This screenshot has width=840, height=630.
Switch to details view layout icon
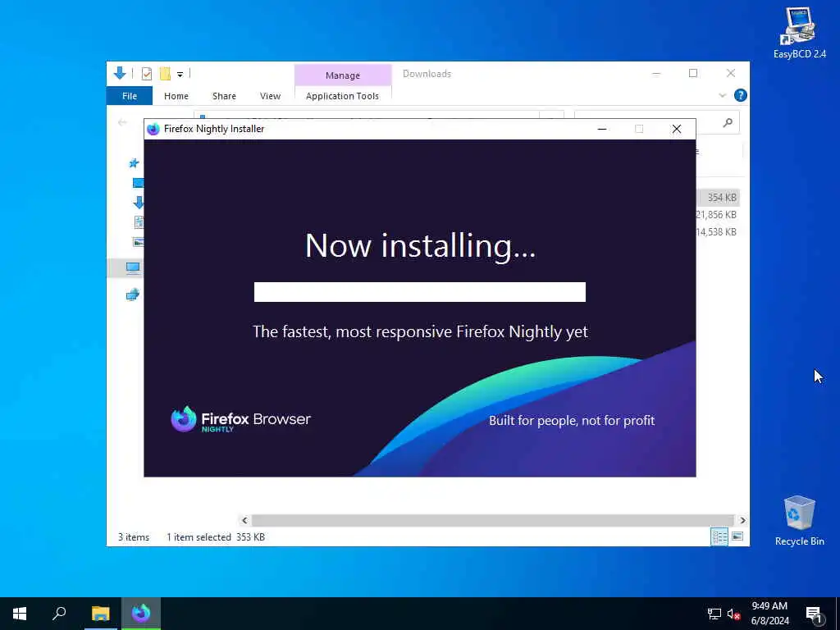[x=719, y=536]
